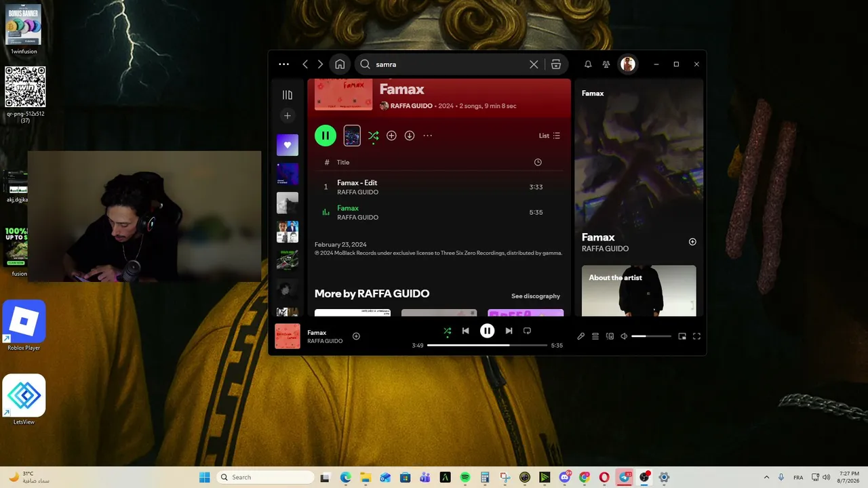This screenshot has width=868, height=488.
Task: Add Famax to Liked Songs in Now Playing panel
Action: (x=692, y=242)
